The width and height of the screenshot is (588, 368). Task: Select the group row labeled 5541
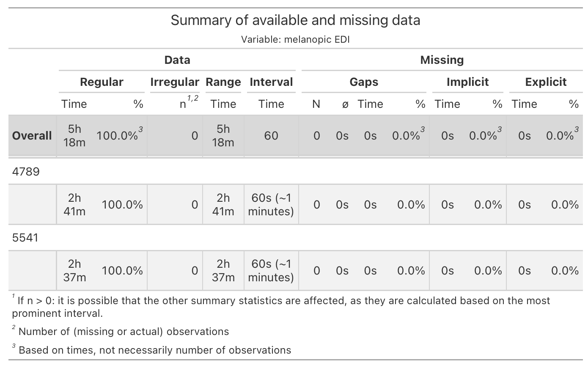25,238
